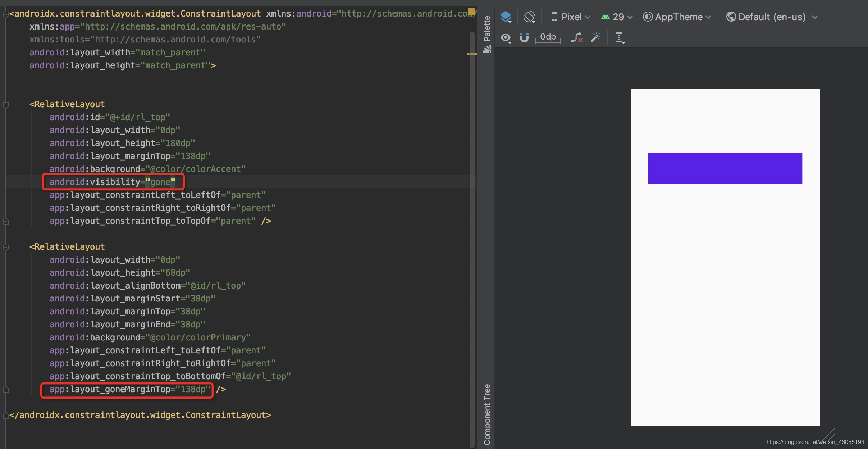Collapse first RelativeLayout fold marker

click(5, 105)
